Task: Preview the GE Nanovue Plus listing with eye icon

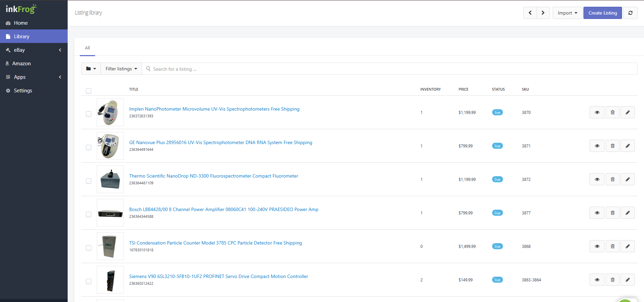Action: coord(597,146)
